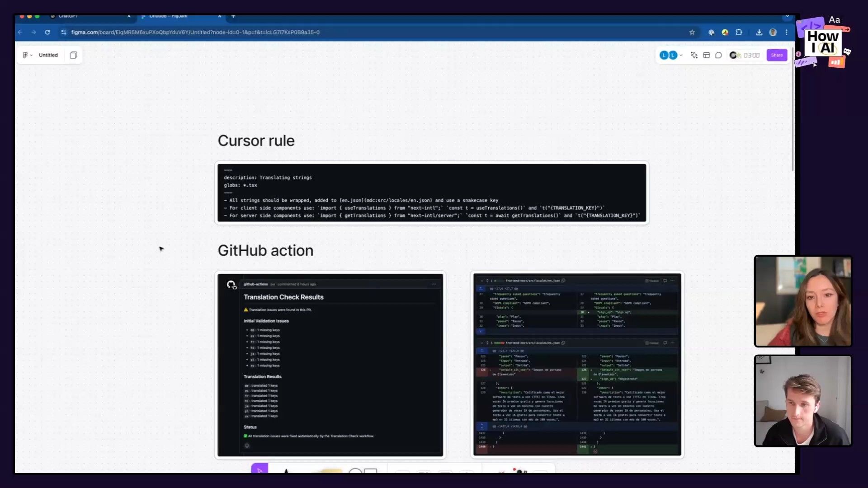Select the Translation Check Results screenshot
Screen dimensions: 868x488
click(x=330, y=365)
